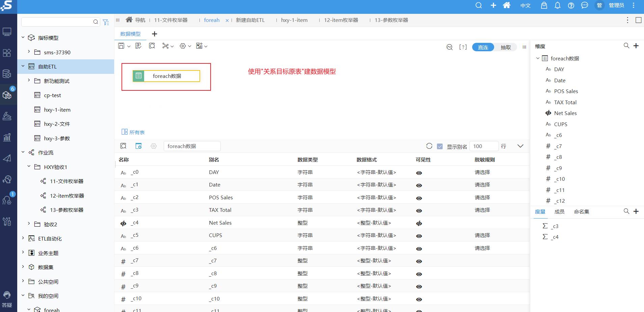Open the chat message bubble icon
The height and width of the screenshot is (312, 644).
coord(585,5)
